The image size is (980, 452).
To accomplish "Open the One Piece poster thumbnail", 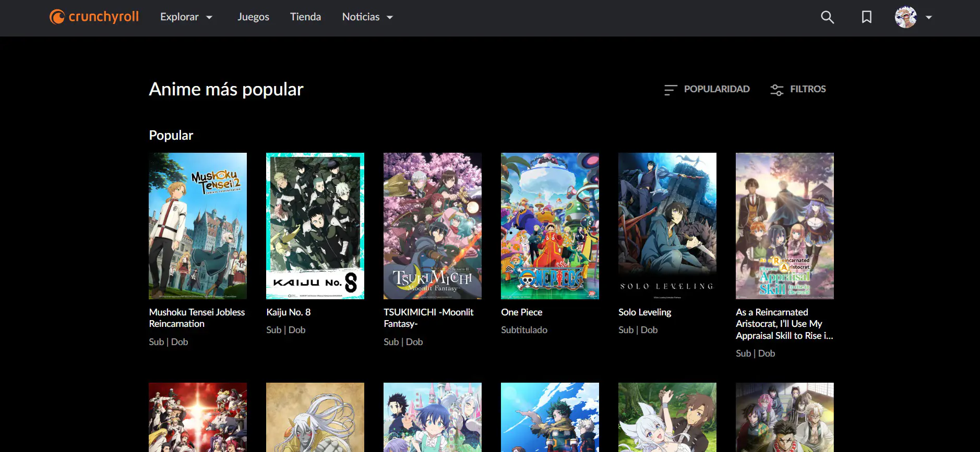I will click(550, 226).
